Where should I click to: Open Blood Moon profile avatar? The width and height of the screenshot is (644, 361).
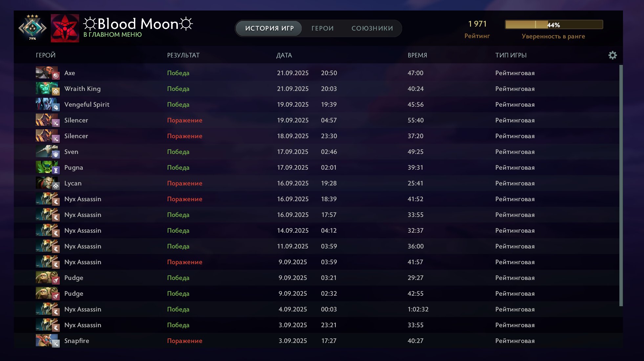coord(65,28)
